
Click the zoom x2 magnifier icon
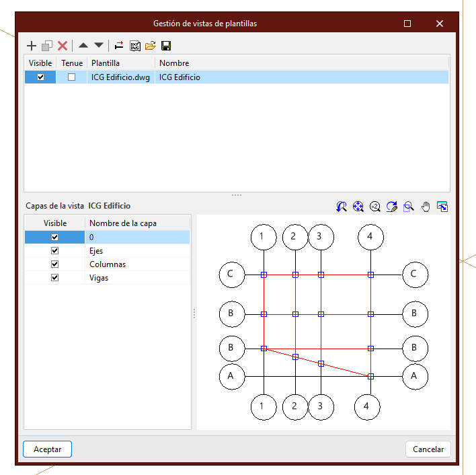(x=374, y=207)
